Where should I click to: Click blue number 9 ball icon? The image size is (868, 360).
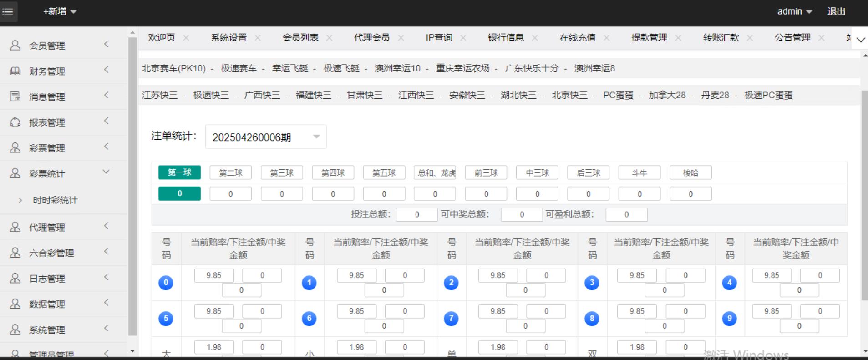point(729,319)
